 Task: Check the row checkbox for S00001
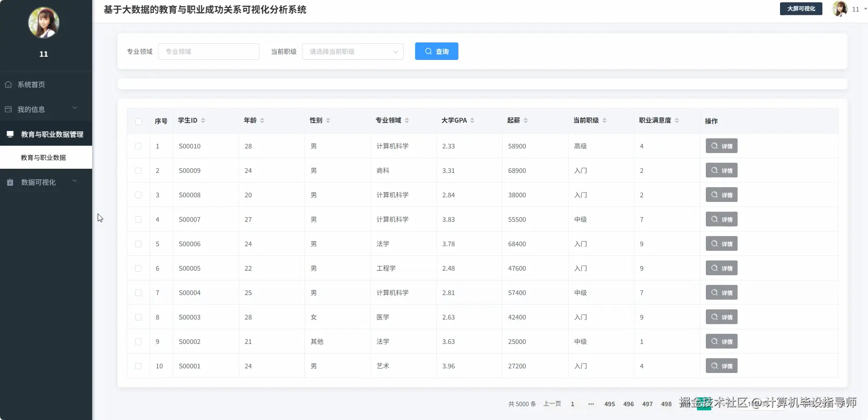[x=138, y=366]
